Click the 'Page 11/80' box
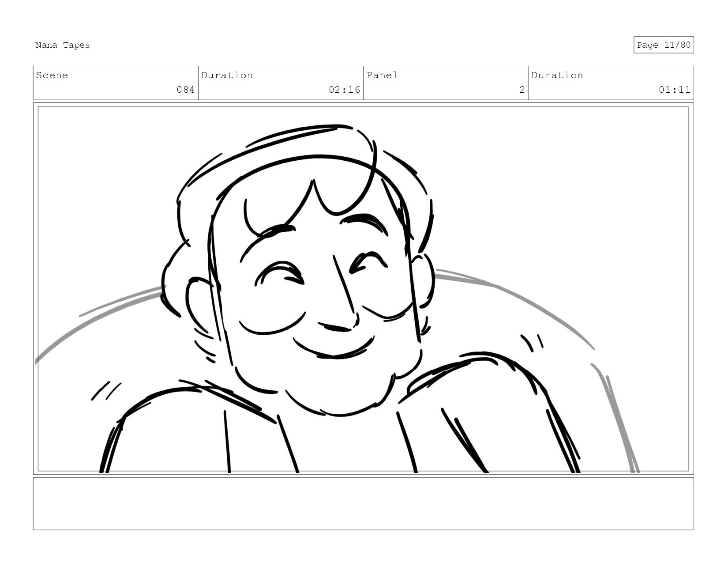Screen dimensions: 728x563 tap(664, 45)
